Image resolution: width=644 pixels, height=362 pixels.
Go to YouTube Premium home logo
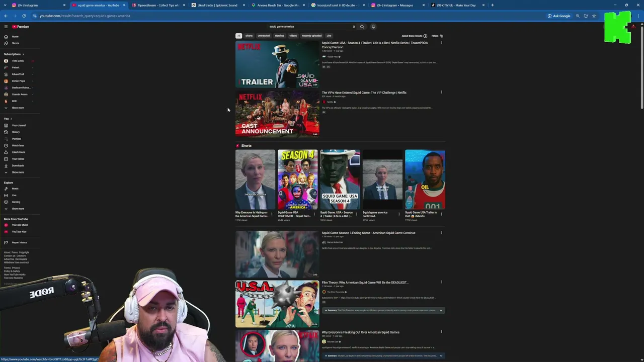coord(21,27)
